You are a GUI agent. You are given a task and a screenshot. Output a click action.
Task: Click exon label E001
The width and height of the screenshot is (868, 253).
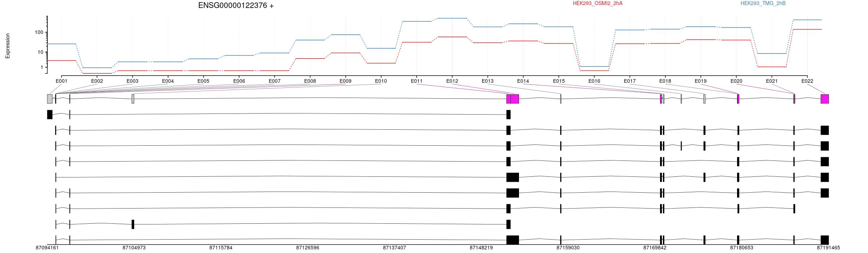61,81
